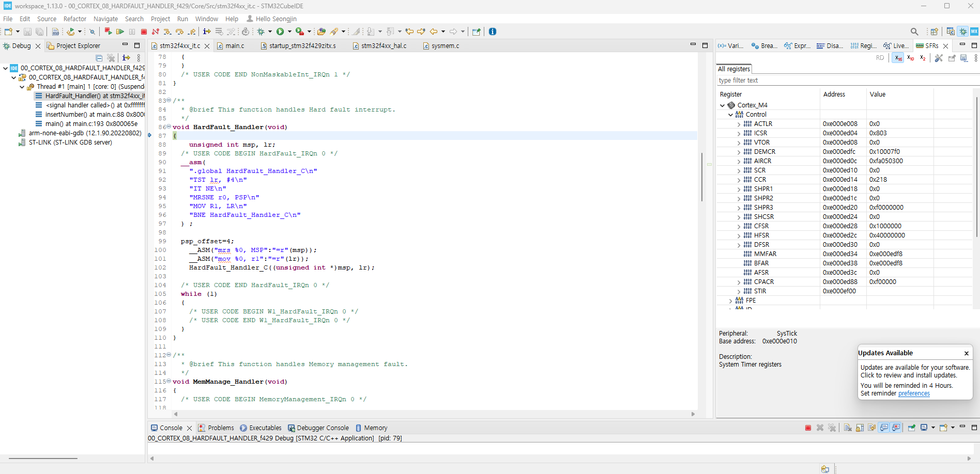
Task: Switch to the Debug perspective icon
Action: [963, 31]
